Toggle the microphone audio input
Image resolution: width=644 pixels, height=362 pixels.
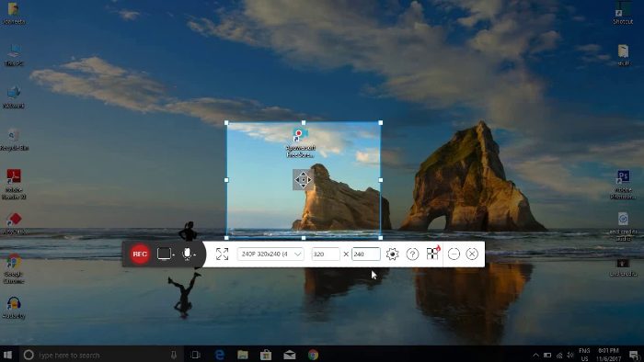point(189,255)
